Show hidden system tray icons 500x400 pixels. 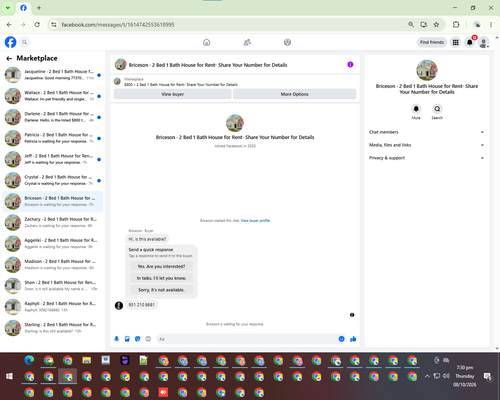(427, 376)
